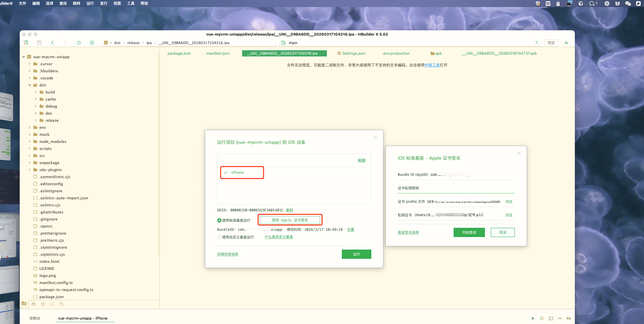
Task: Click the new terminal icon in console bar
Action: click(551, 318)
